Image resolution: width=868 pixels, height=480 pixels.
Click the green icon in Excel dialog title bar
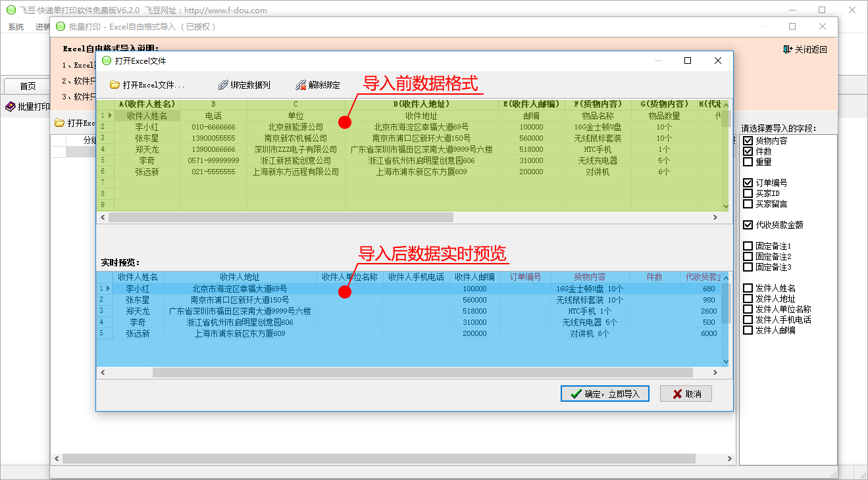[107, 60]
